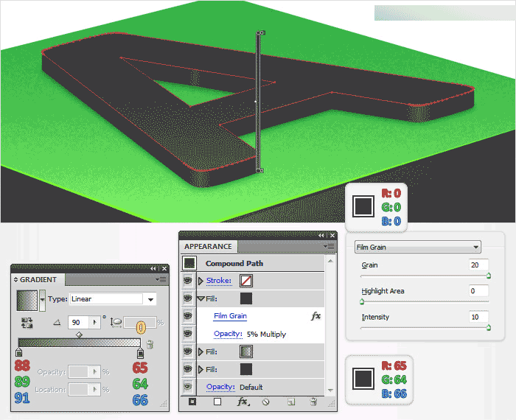Click the gradient aspect ratio icon
Image resolution: width=516 pixels, height=420 pixels.
116,322
